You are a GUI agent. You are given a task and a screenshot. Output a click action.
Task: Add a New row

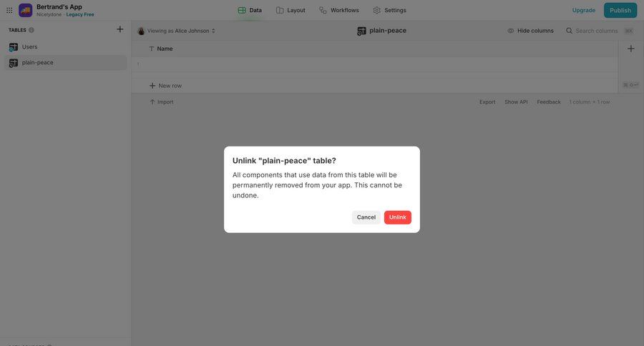click(165, 86)
